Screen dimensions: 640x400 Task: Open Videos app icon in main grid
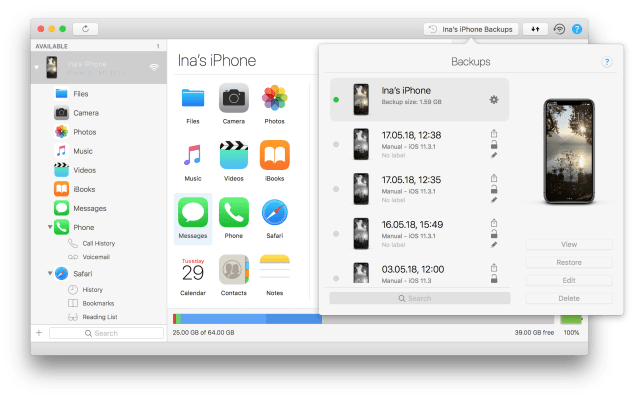pyautogui.click(x=234, y=156)
